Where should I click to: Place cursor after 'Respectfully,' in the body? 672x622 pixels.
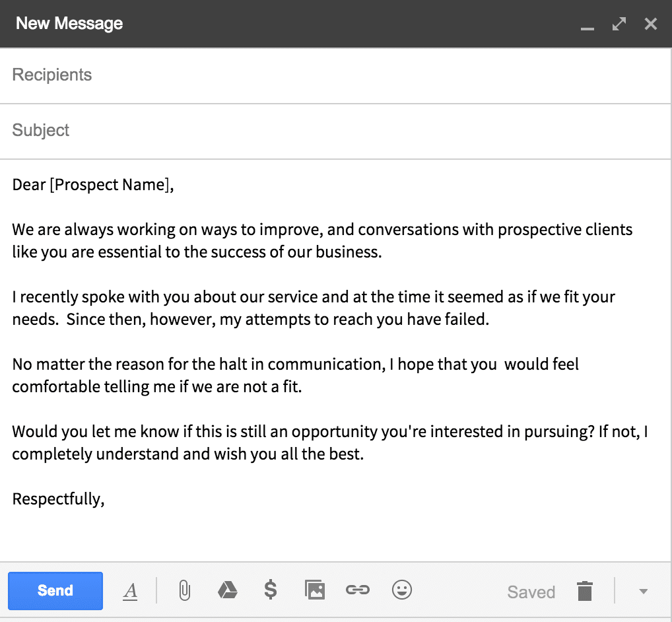[x=105, y=499]
